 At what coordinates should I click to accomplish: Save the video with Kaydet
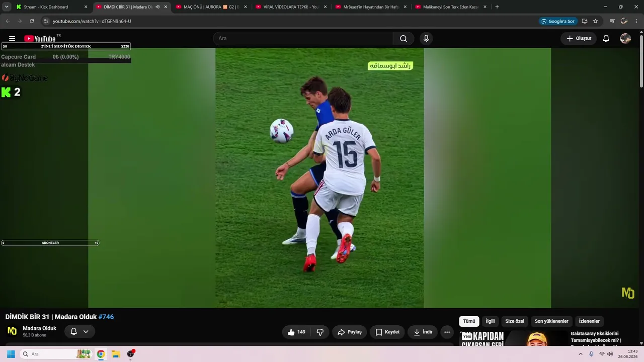coord(388,332)
